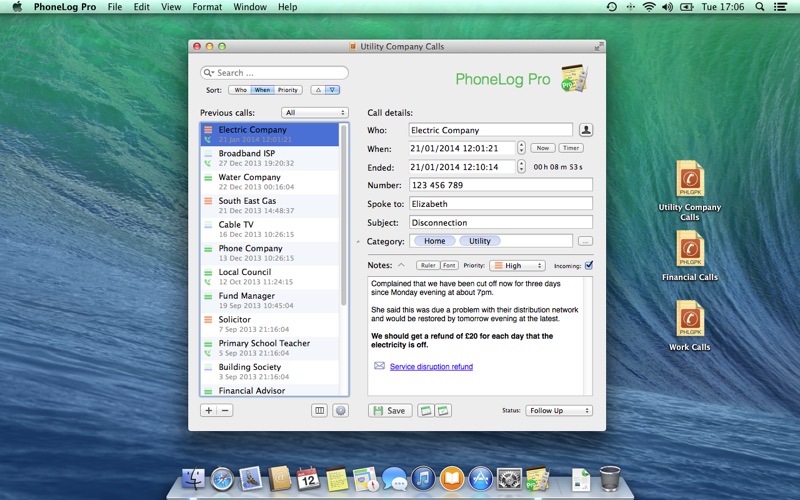Viewport: 800px width, 500px height.
Task: Open the Priority High dropdown
Action: pyautogui.click(x=517, y=265)
